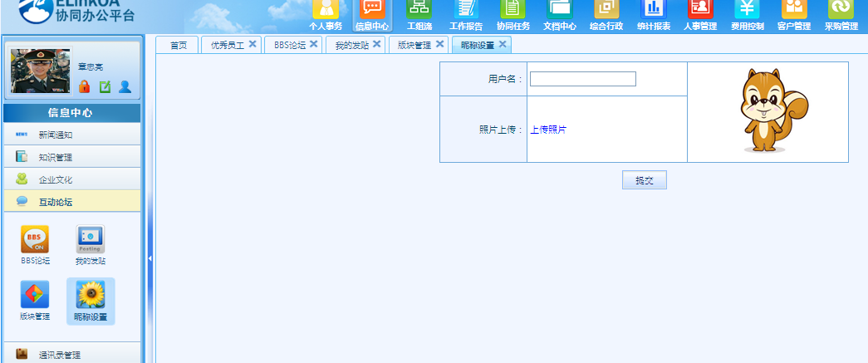
Task: Click the 上传照片 upload link
Action: [x=548, y=130]
